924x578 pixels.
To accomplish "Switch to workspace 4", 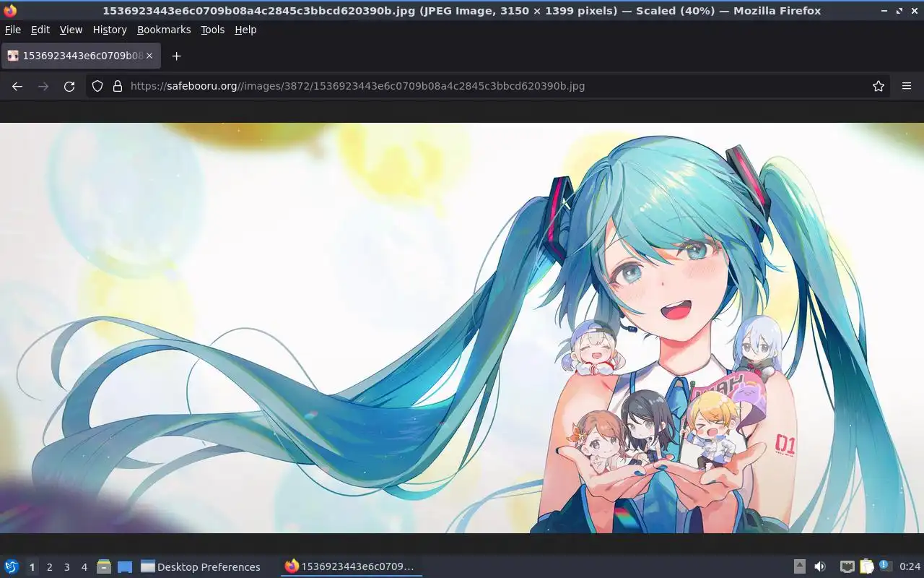I will coord(84,567).
